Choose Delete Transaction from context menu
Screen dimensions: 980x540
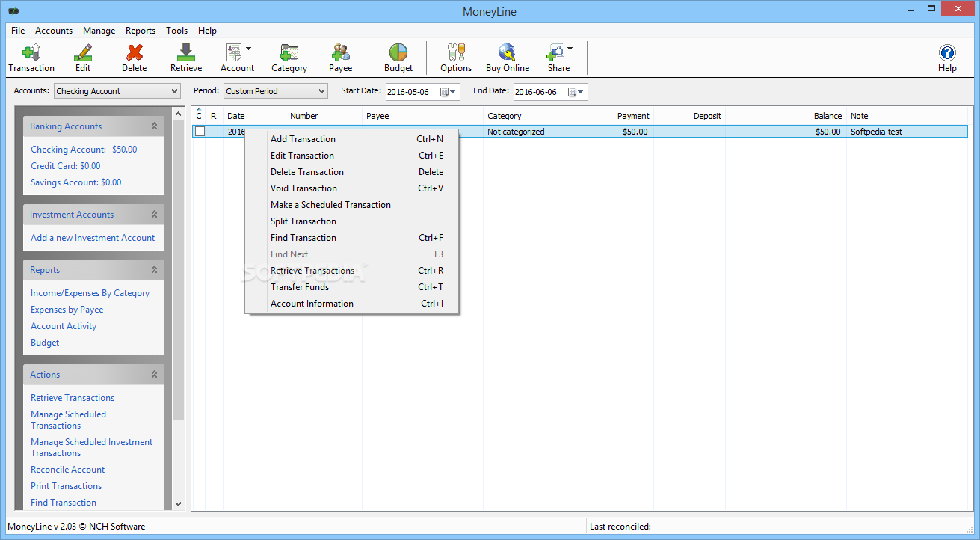coord(352,172)
